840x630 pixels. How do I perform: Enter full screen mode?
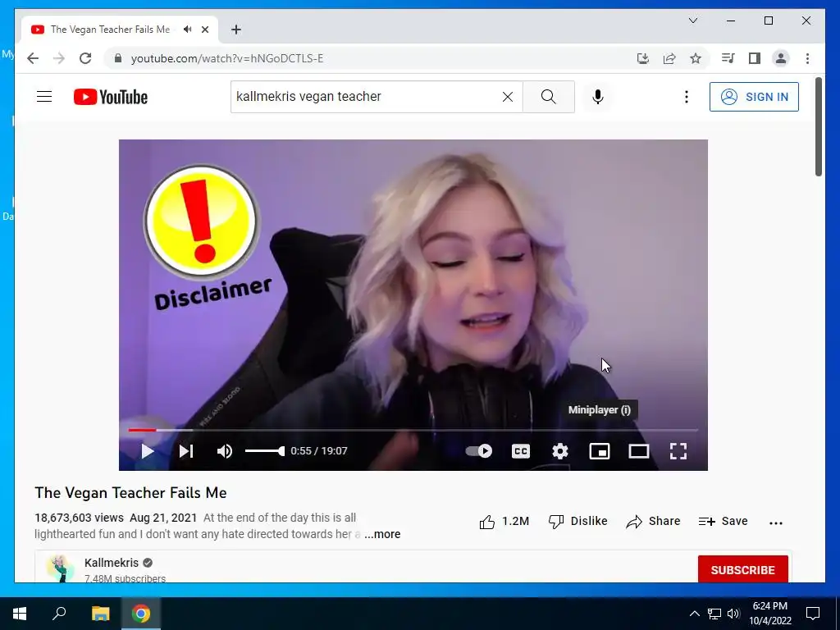(678, 451)
